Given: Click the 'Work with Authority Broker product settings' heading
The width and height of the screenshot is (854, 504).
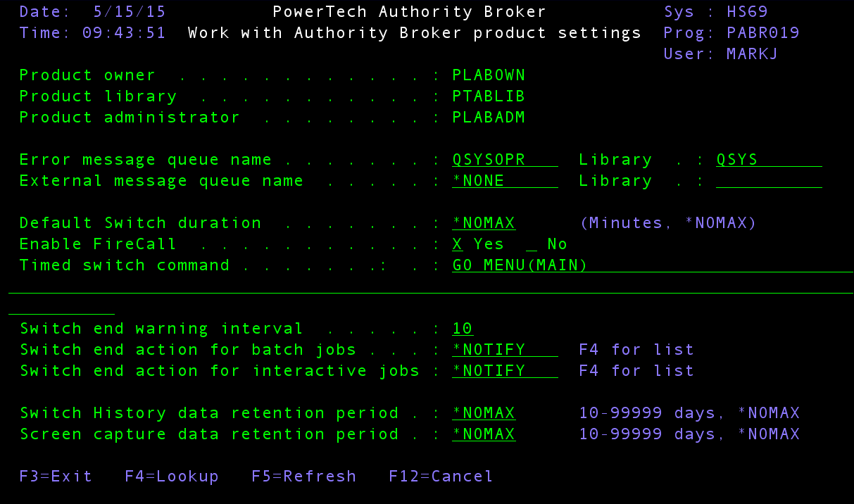Looking at the screenshot, I should 415,33.
